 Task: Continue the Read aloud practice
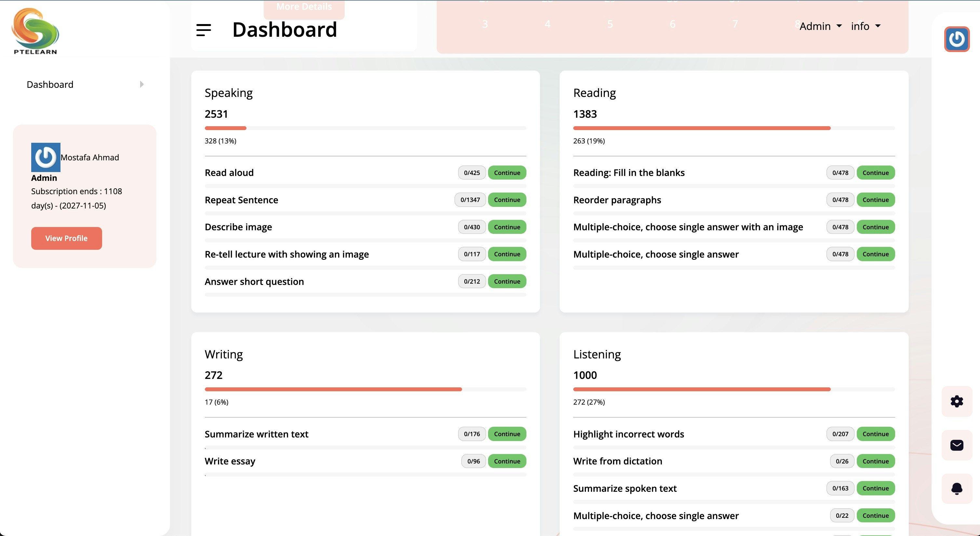(507, 173)
